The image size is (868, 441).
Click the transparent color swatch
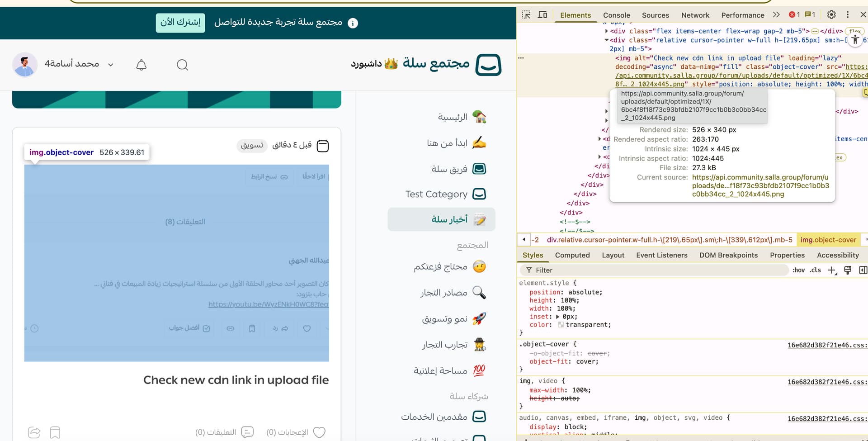561,325
